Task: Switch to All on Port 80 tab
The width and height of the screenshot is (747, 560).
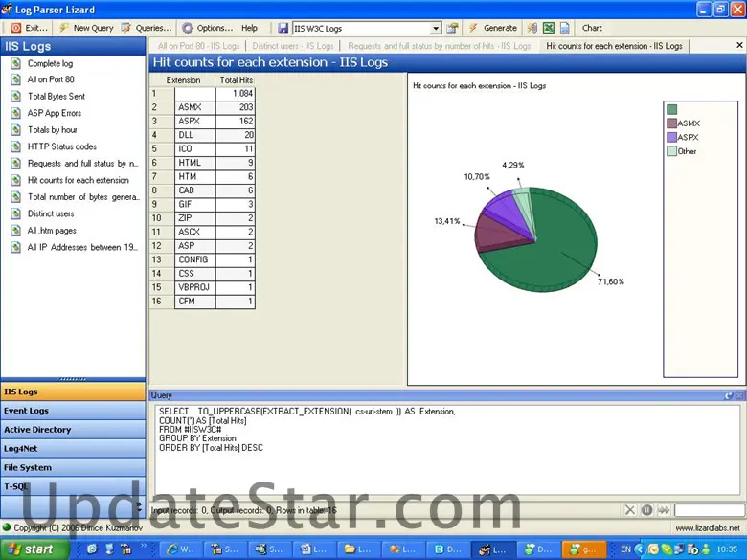Action: 198,46
